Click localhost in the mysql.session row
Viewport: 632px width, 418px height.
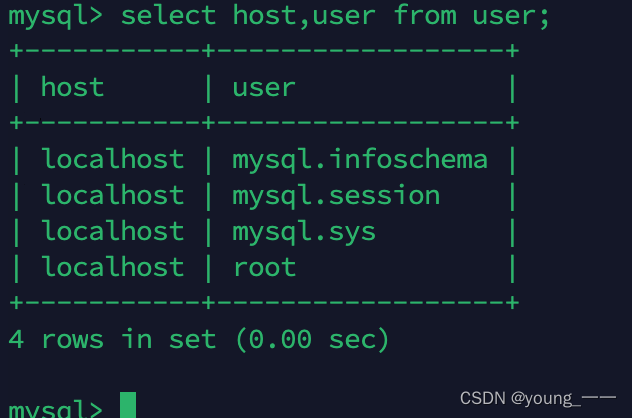tap(113, 195)
